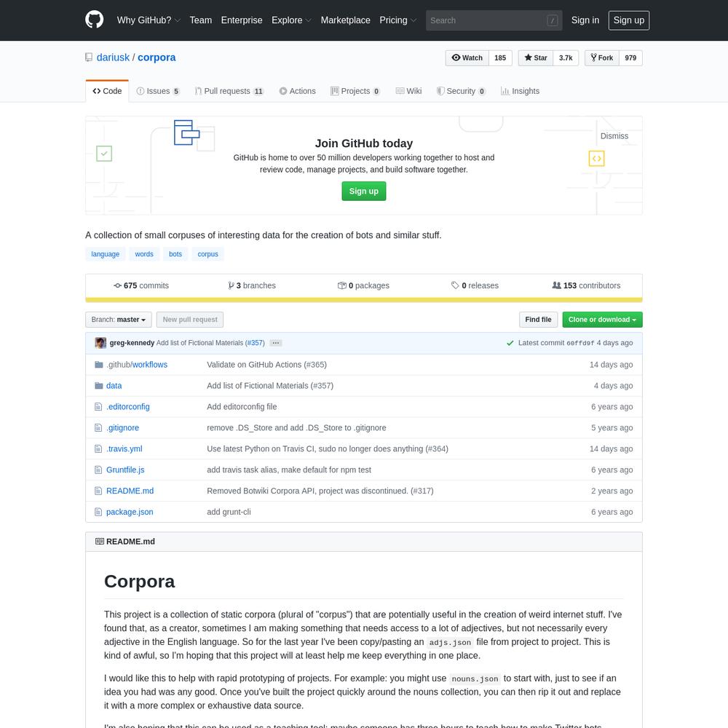Open greg-kennedy avatar thumbnail

point(100,343)
